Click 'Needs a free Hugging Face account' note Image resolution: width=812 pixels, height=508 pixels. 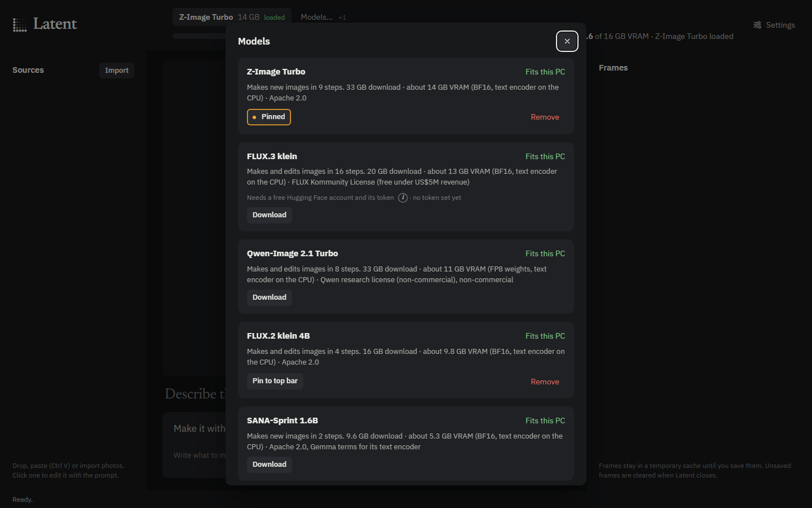[x=320, y=198]
